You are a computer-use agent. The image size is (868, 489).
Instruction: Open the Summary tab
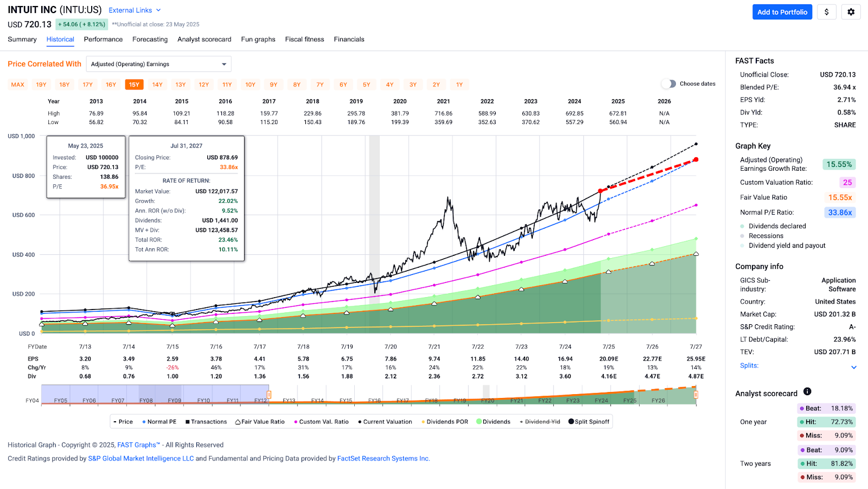(x=22, y=40)
